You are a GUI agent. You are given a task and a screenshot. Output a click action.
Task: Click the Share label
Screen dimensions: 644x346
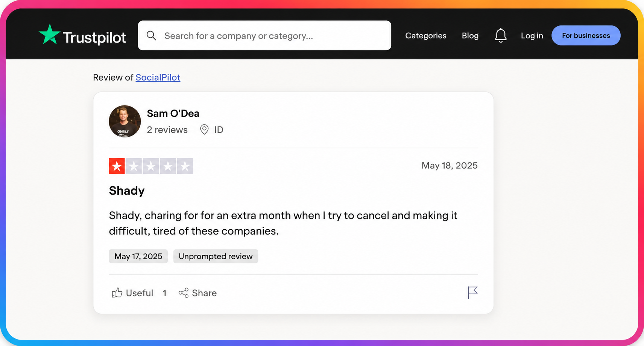[x=204, y=293]
